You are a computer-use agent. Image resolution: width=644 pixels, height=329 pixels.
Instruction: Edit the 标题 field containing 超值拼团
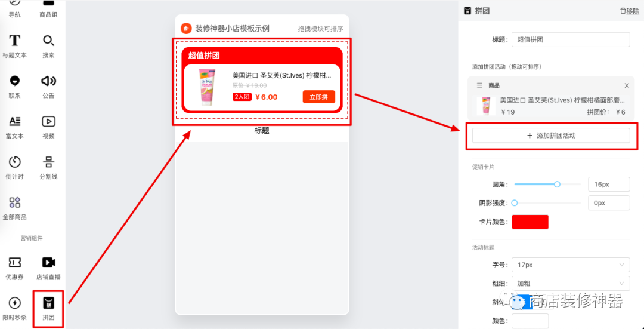coord(571,40)
